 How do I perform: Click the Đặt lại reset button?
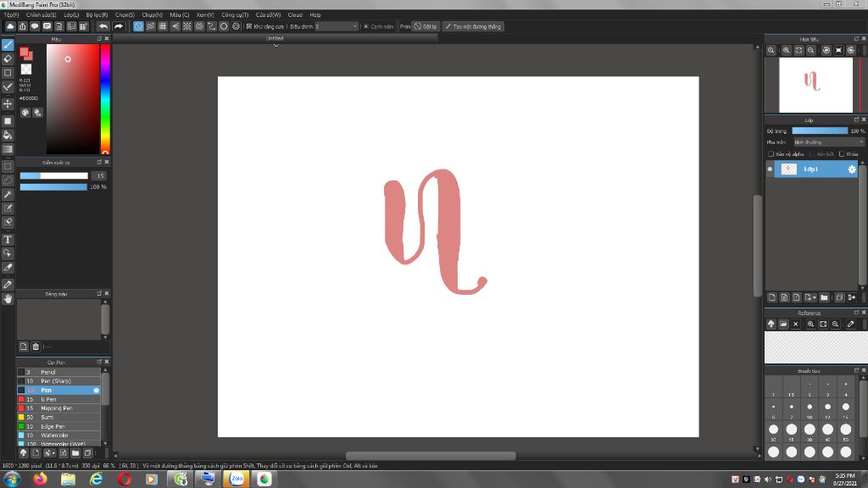point(426,26)
